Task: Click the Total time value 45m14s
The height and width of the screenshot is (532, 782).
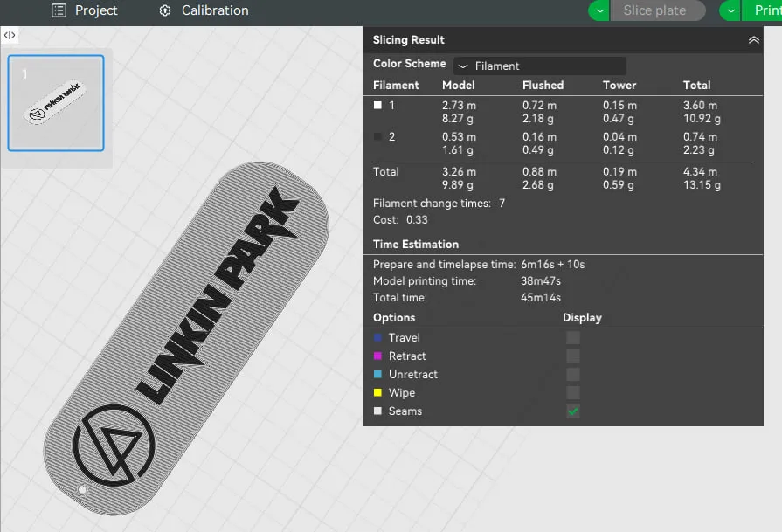Action: [541, 298]
